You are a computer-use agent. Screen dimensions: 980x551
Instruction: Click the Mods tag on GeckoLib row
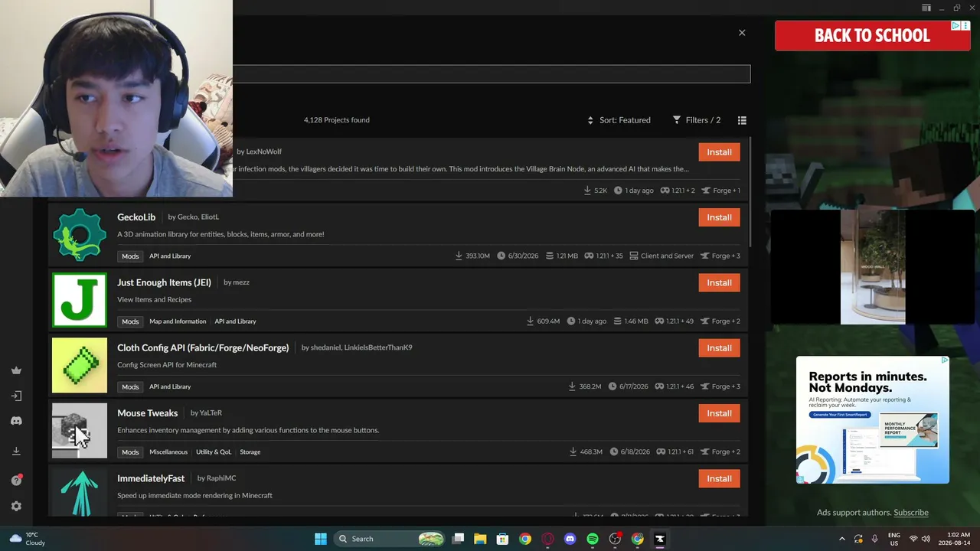(x=130, y=256)
